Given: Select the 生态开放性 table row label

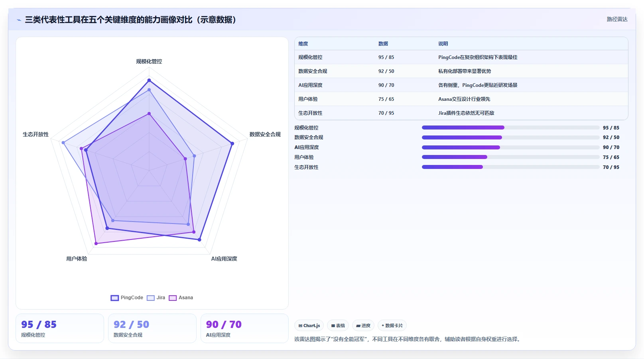Looking at the screenshot, I should point(310,113).
